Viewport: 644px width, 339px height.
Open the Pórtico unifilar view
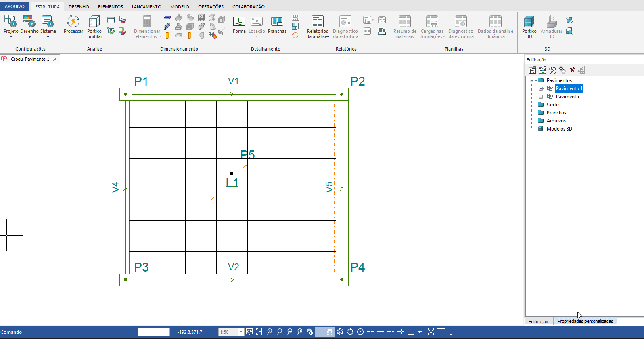pos(94,27)
